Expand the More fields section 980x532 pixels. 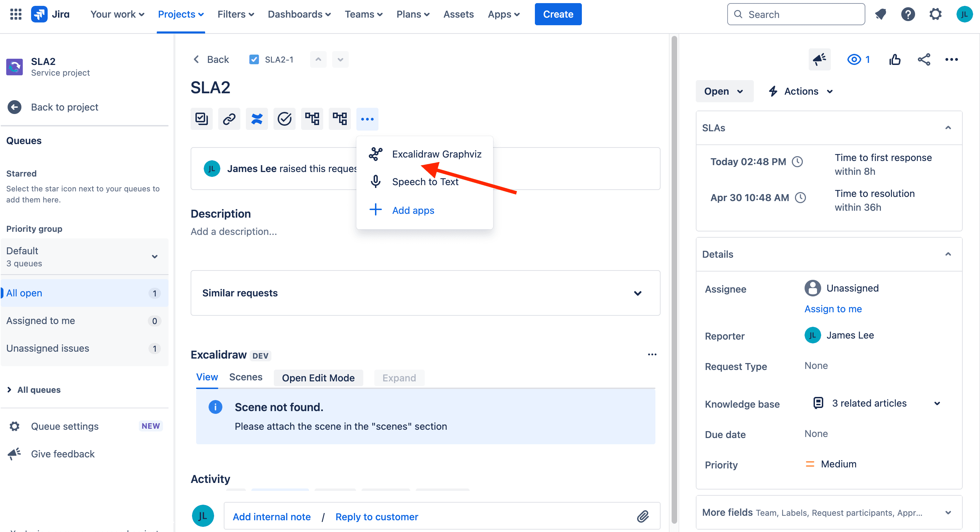(x=948, y=513)
